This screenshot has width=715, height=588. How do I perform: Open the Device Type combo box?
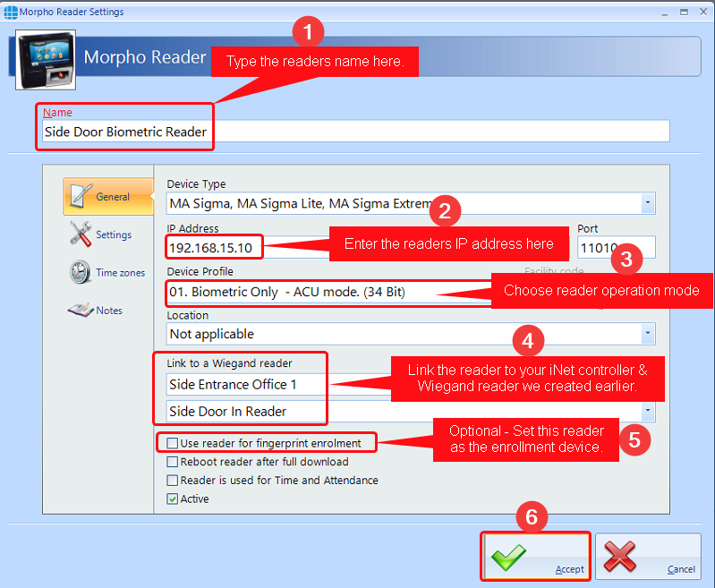(x=411, y=203)
